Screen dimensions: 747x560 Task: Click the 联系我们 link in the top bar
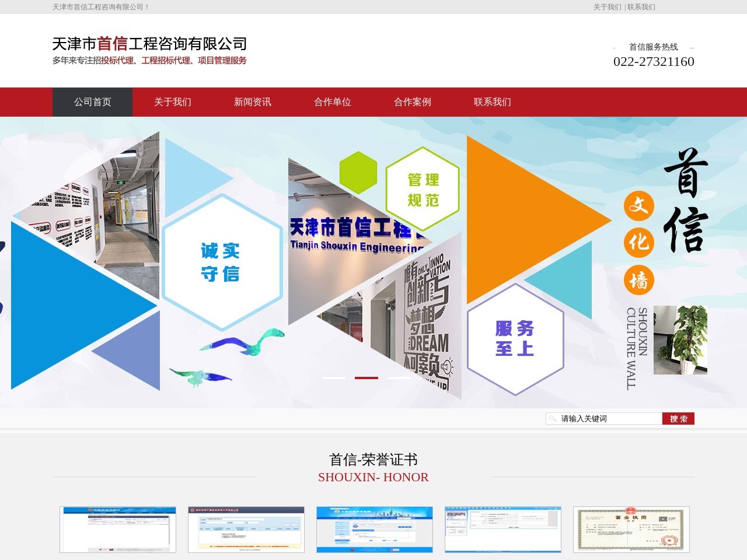[x=640, y=8]
